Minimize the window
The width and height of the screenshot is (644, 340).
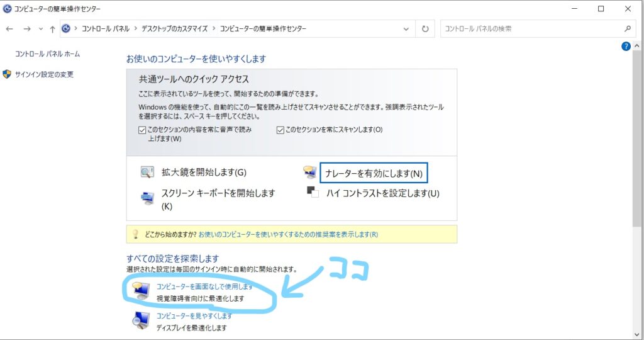point(575,9)
